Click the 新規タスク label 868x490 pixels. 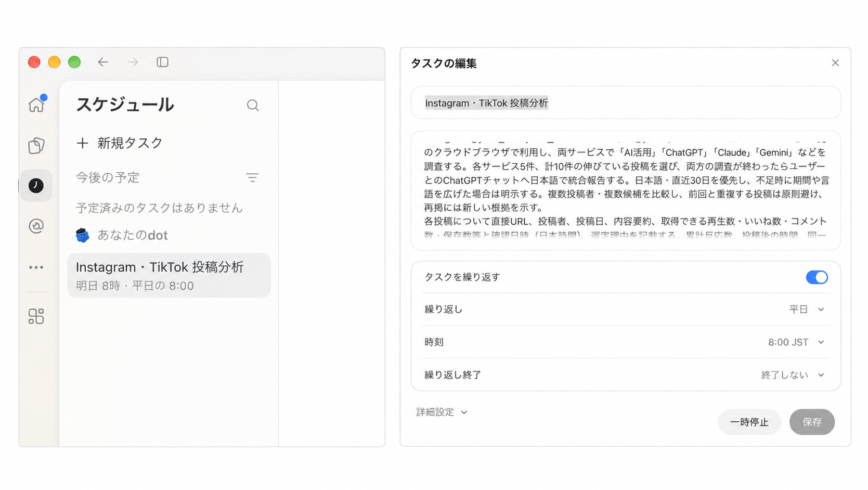[x=130, y=143]
